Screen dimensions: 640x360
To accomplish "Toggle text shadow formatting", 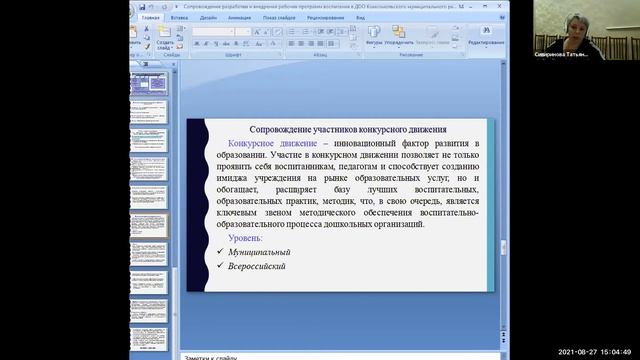I will [236, 44].
